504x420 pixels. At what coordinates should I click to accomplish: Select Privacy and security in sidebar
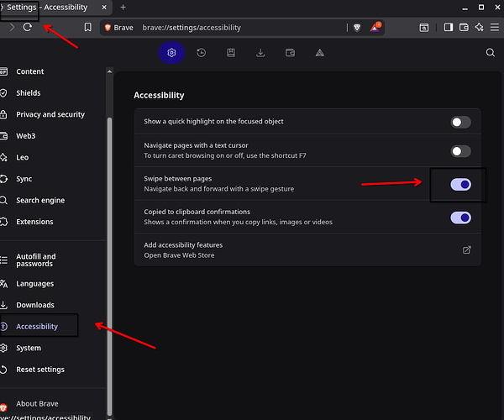pos(50,114)
